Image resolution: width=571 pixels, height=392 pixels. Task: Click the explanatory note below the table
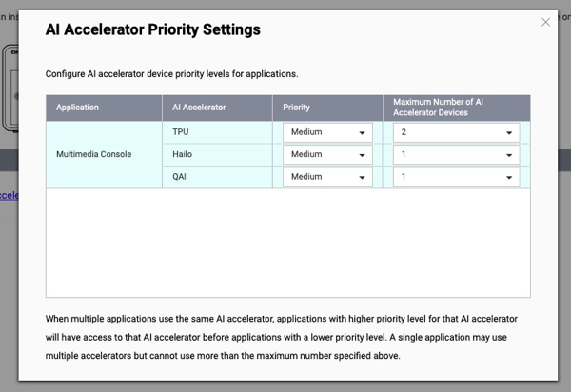pos(282,337)
